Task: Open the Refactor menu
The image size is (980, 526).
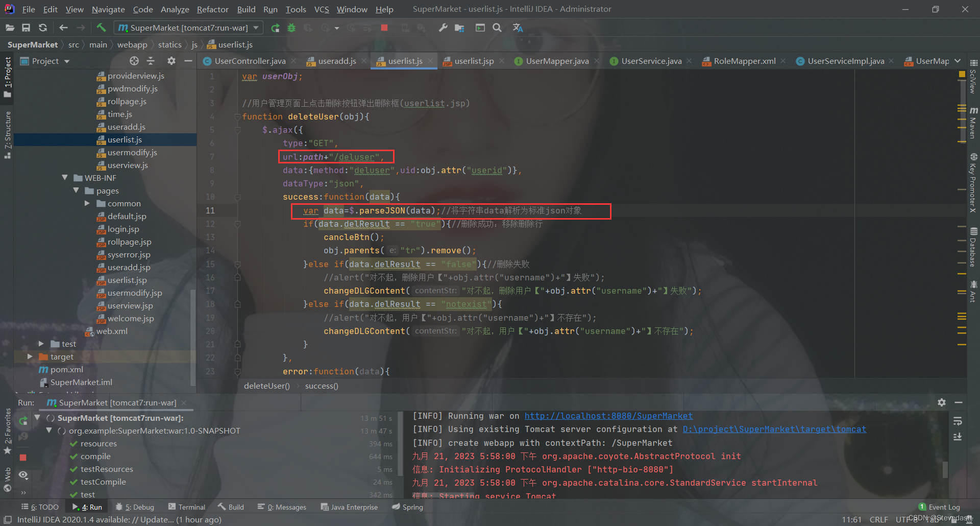Action: click(x=212, y=9)
